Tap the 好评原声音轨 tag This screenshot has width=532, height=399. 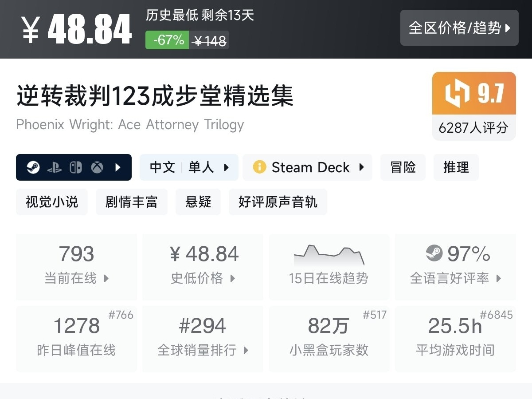278,202
